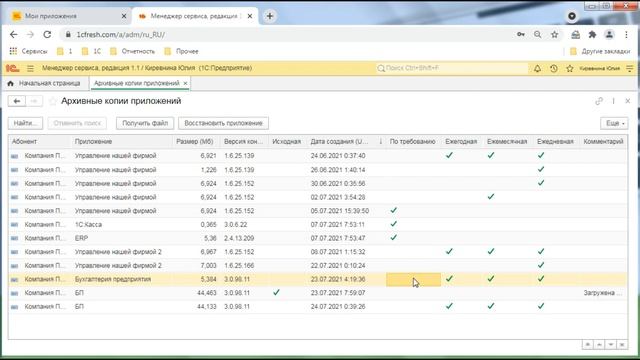Image resolution: width=640 pixels, height=360 pixels.
Task: Open Chrome extensions puzzle icon
Action: (x=592, y=35)
